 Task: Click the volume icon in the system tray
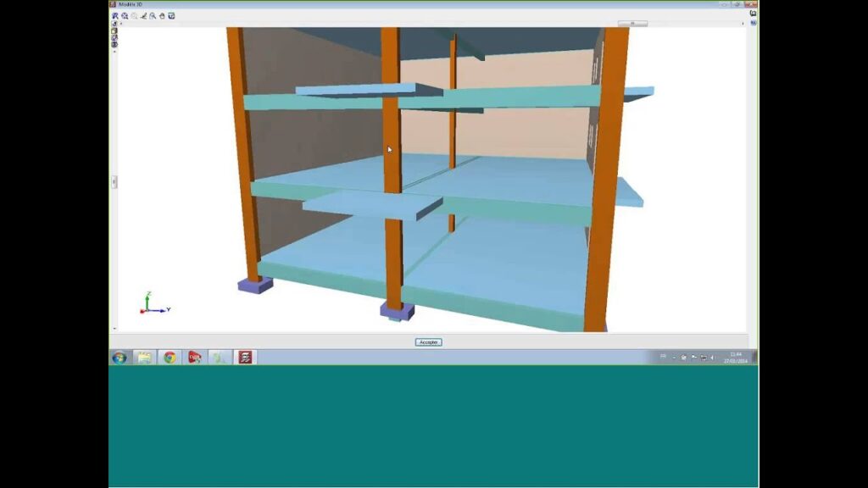click(712, 358)
